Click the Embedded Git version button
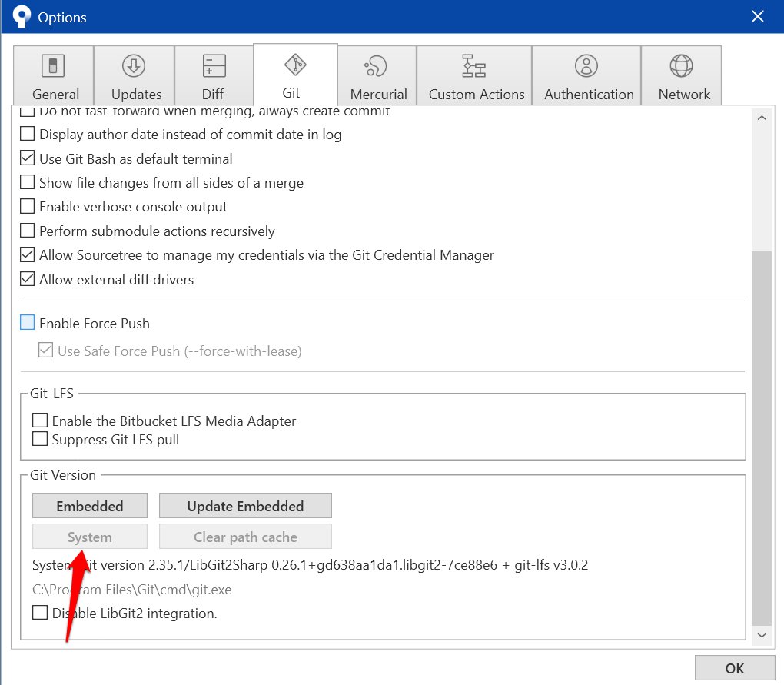Viewport: 784px width, 685px height. (89, 505)
